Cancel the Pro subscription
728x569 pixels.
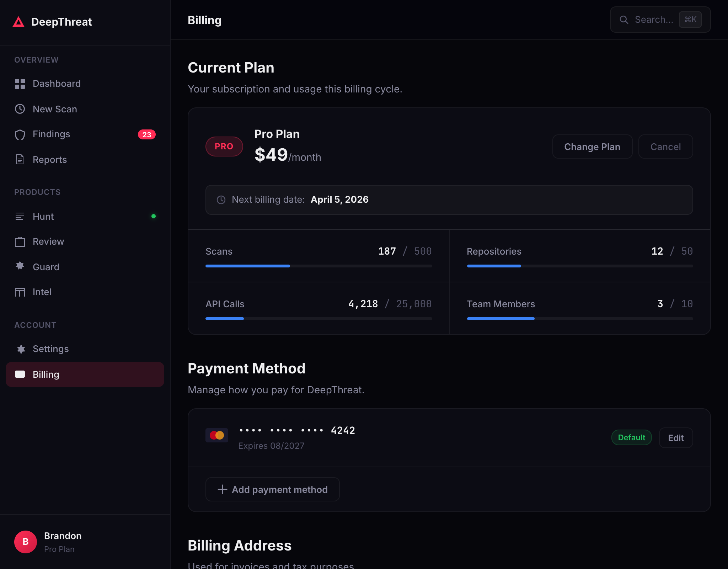tap(665, 147)
